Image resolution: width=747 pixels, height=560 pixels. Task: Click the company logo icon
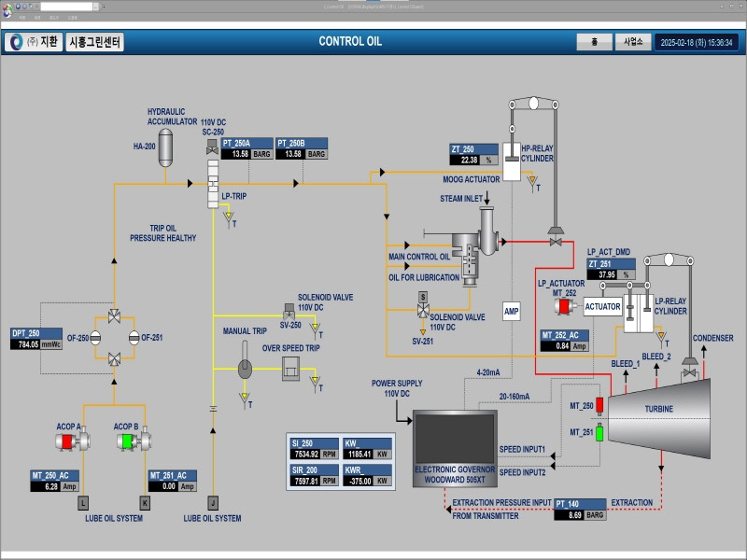(16, 42)
